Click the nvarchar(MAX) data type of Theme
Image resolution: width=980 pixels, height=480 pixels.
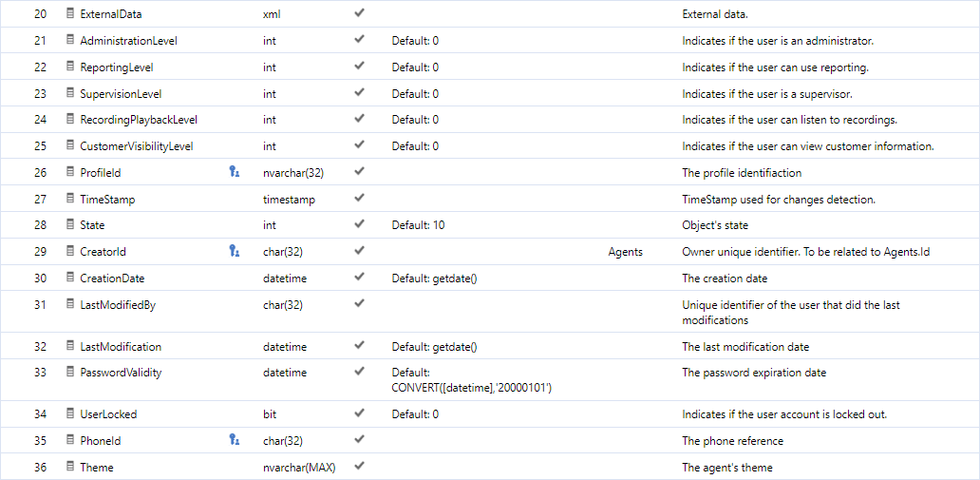(x=299, y=467)
